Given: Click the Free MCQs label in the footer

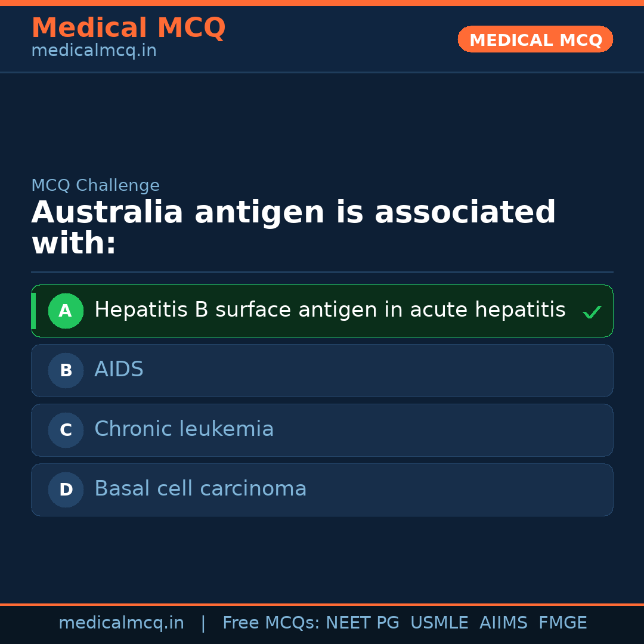Looking at the screenshot, I should (271, 623).
